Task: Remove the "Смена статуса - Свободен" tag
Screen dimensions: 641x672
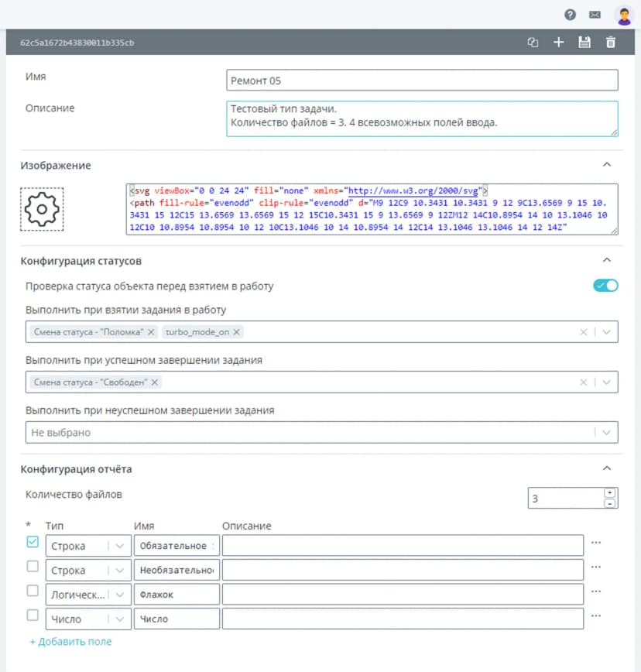Action: 155,382
